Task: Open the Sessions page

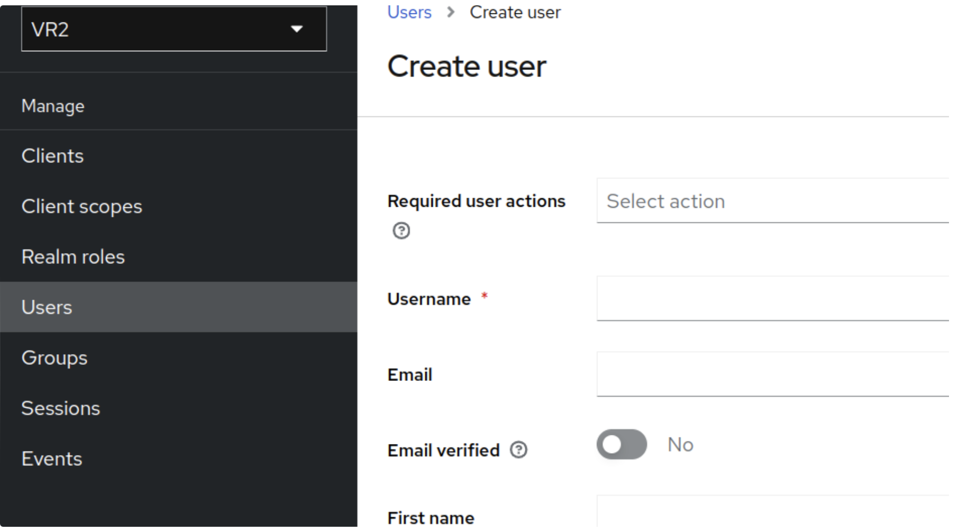Action: (x=61, y=408)
